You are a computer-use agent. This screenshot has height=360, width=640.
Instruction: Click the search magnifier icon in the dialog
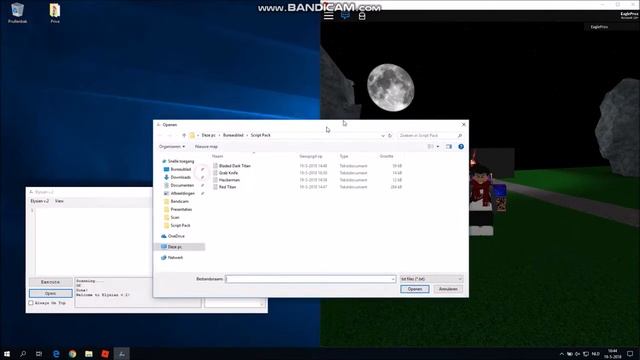tap(460, 135)
